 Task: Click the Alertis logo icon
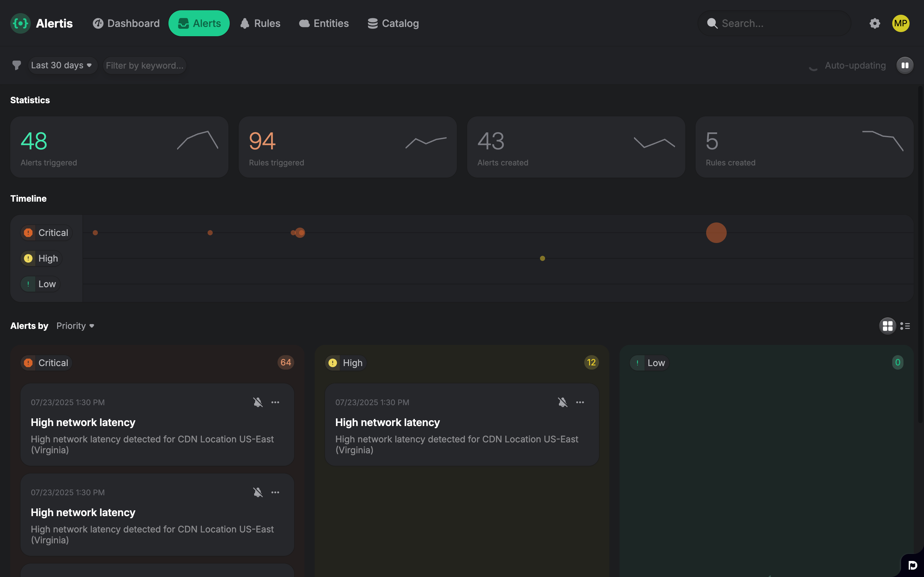pos(20,23)
